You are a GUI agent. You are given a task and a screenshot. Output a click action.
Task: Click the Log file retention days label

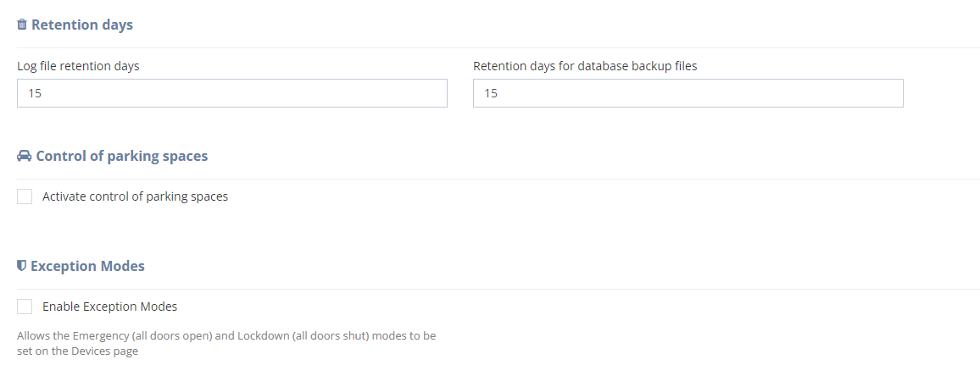(x=78, y=65)
